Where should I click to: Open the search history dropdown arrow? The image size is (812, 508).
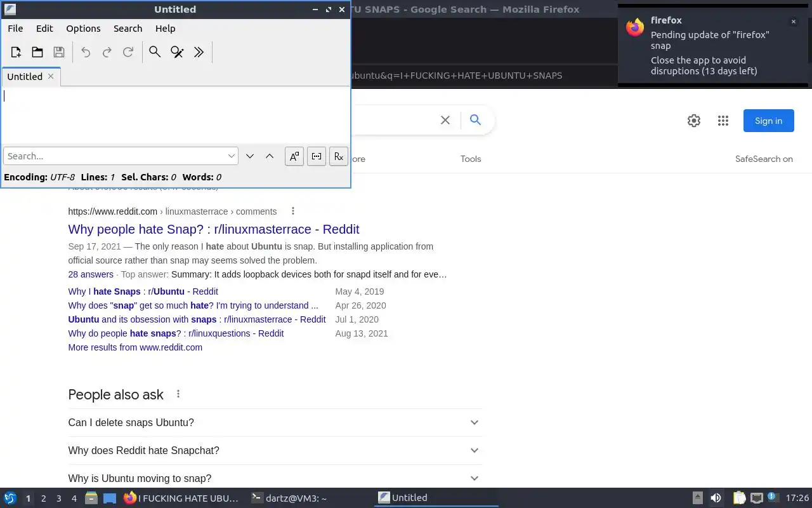tap(232, 156)
